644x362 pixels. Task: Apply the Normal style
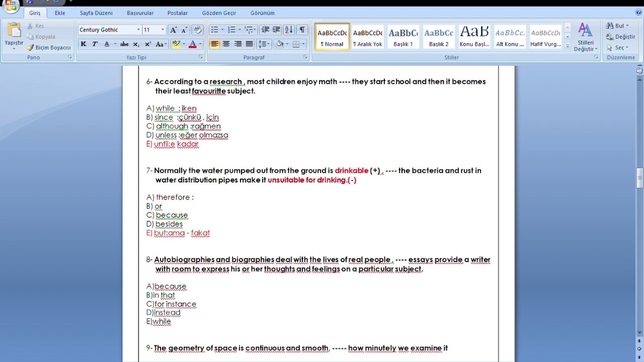(x=332, y=37)
